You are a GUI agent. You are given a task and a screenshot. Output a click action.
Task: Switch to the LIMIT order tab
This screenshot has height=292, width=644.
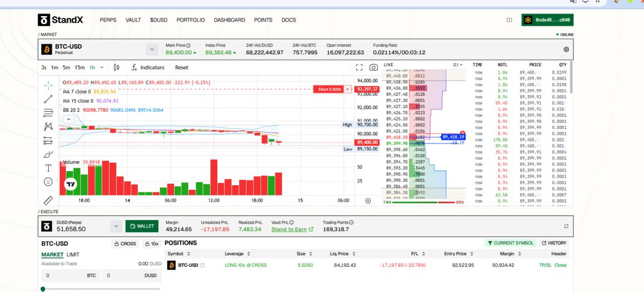click(73, 254)
